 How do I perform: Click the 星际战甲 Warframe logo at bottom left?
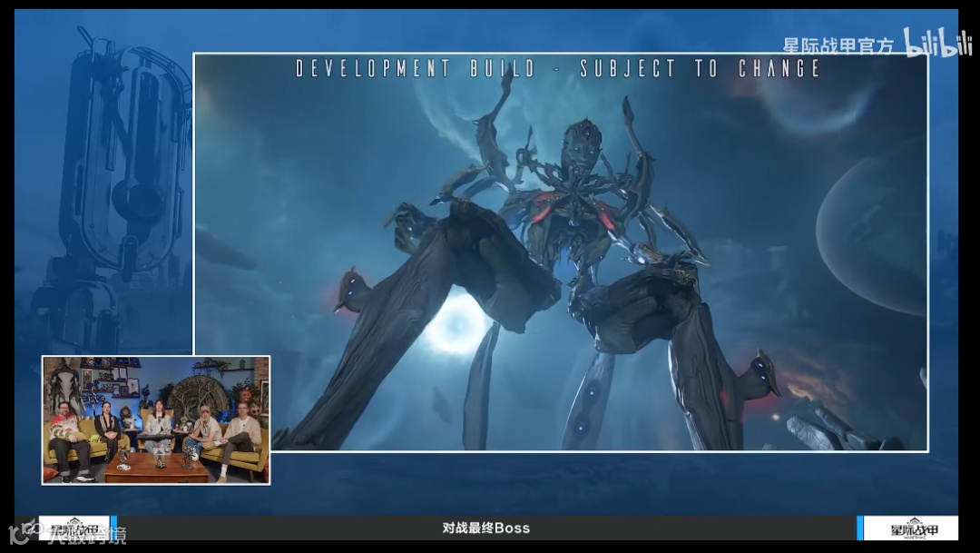(x=74, y=528)
